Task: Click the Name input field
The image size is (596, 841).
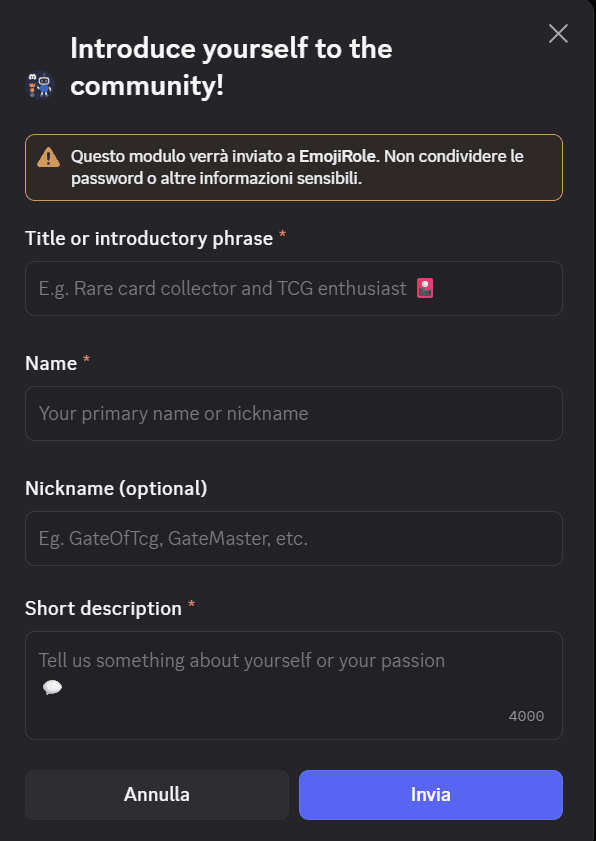Action: [x=294, y=413]
